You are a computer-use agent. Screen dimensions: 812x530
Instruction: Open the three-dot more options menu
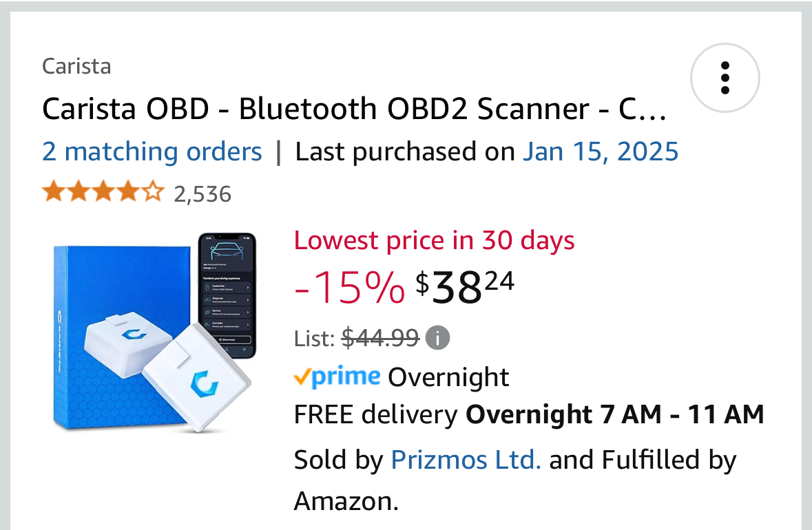725,78
